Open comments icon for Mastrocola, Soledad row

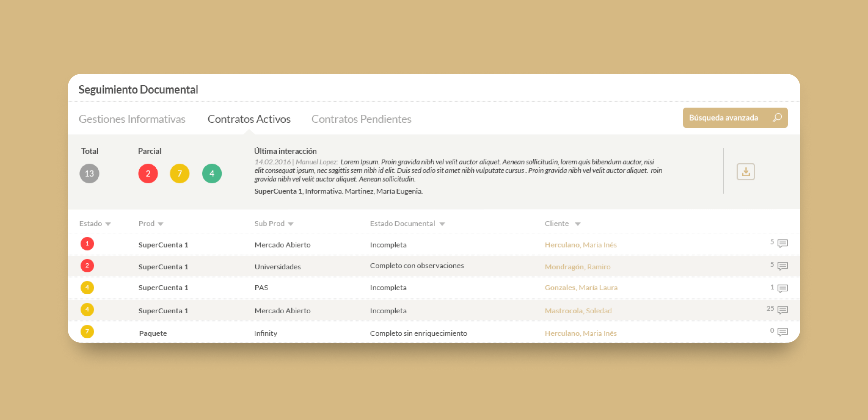(782, 310)
